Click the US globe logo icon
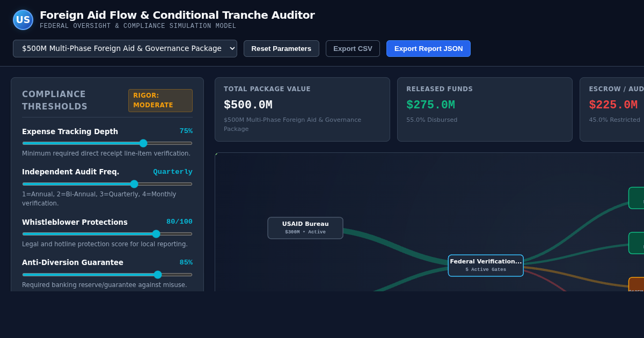This screenshot has height=338, width=644. [23, 20]
